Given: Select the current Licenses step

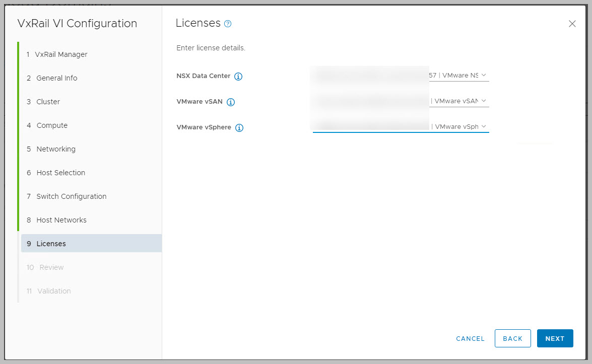Looking at the screenshot, I should click(x=51, y=244).
